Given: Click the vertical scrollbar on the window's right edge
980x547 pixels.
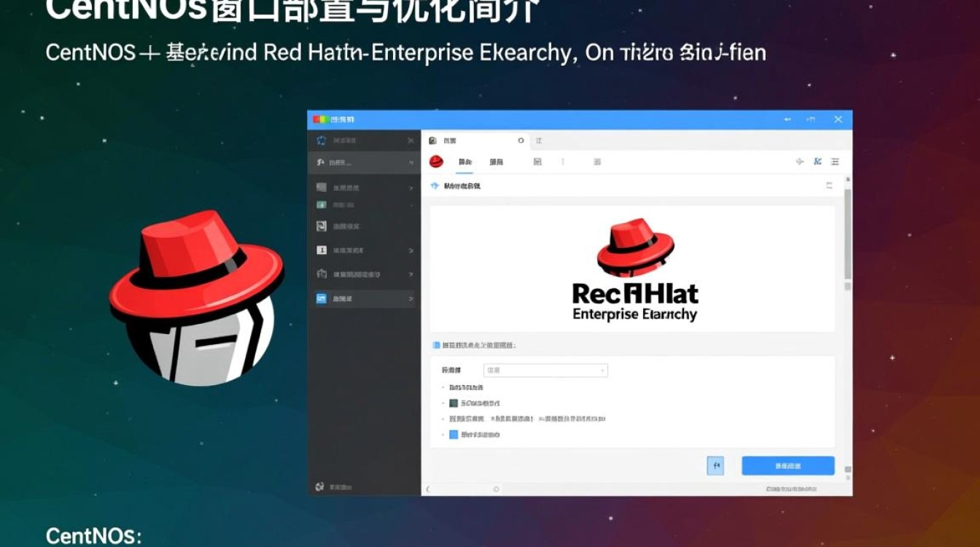Looking at the screenshot, I should 847,233.
